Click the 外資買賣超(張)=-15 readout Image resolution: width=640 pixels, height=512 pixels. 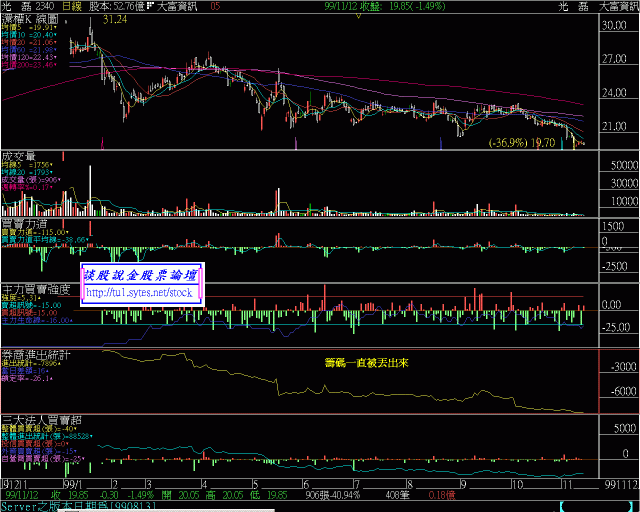pos(39,451)
